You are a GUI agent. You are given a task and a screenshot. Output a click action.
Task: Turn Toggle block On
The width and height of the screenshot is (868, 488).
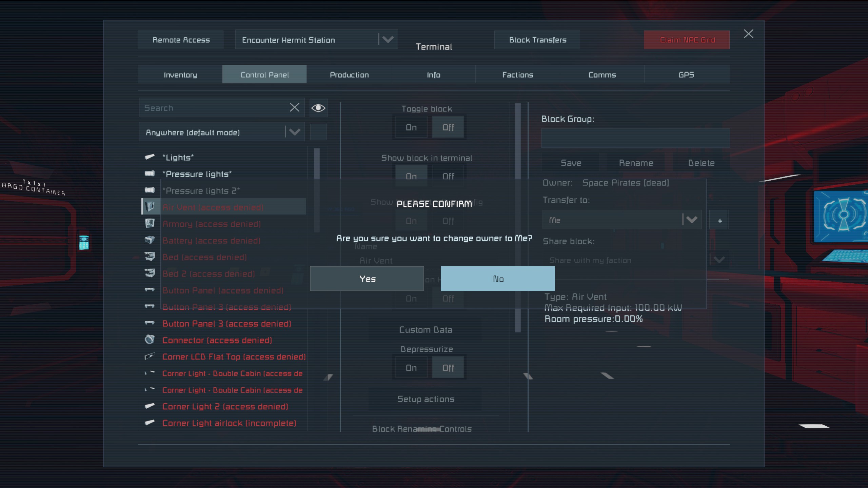point(411,127)
